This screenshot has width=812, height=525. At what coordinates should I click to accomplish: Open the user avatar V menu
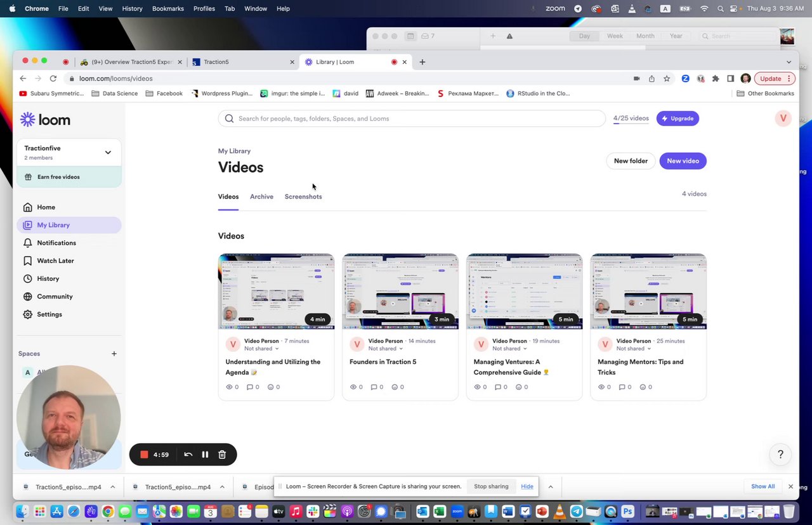783,118
